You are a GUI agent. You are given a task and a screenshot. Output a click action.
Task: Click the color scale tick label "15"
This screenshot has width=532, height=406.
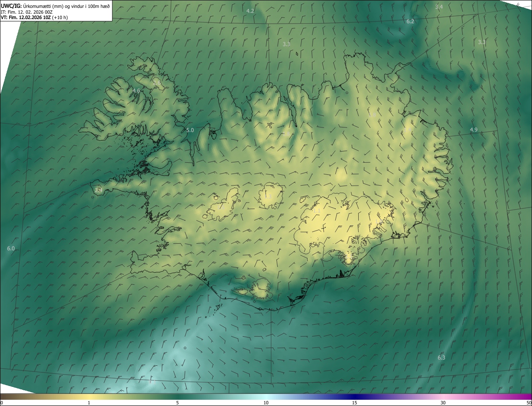click(x=355, y=403)
